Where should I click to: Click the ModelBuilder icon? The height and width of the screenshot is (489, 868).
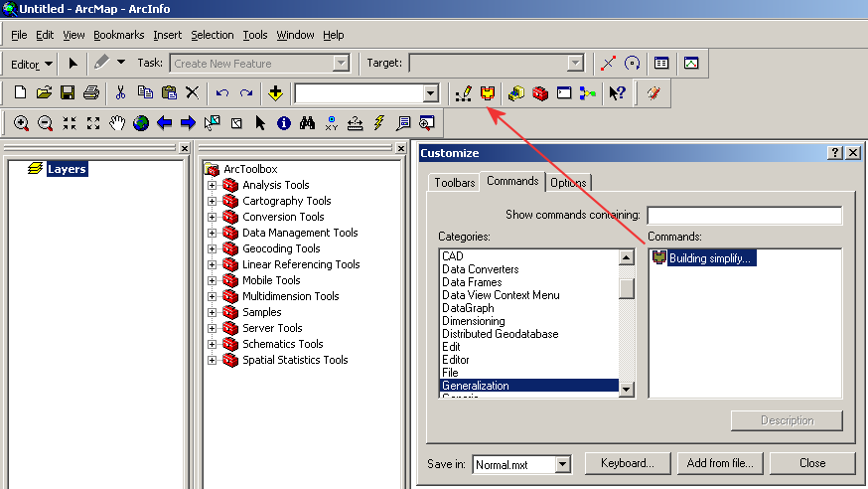(588, 93)
